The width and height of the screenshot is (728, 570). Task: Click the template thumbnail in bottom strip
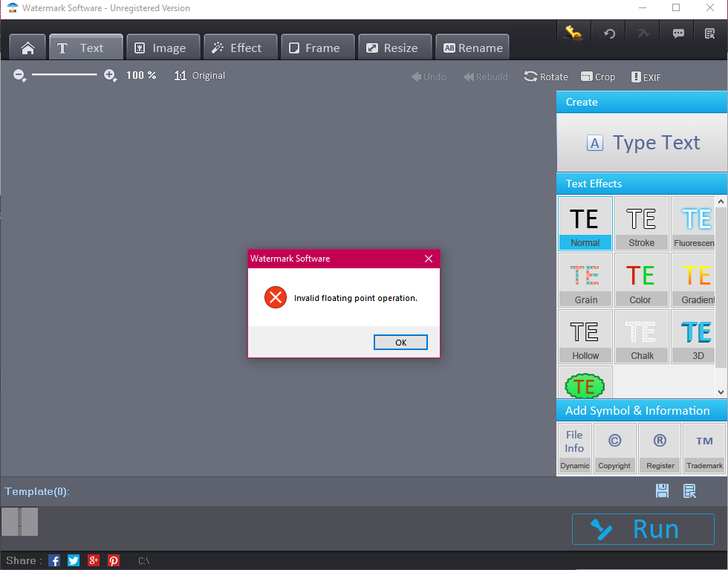coord(19,522)
